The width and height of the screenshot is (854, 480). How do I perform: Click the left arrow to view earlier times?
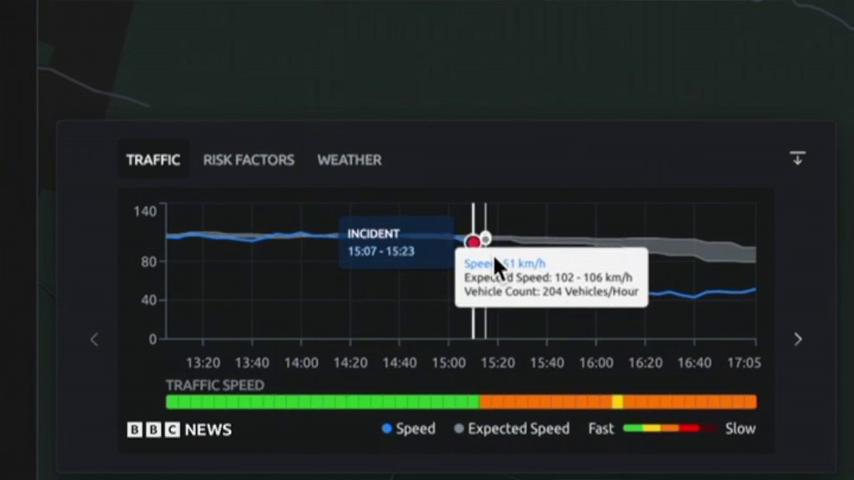pos(95,339)
